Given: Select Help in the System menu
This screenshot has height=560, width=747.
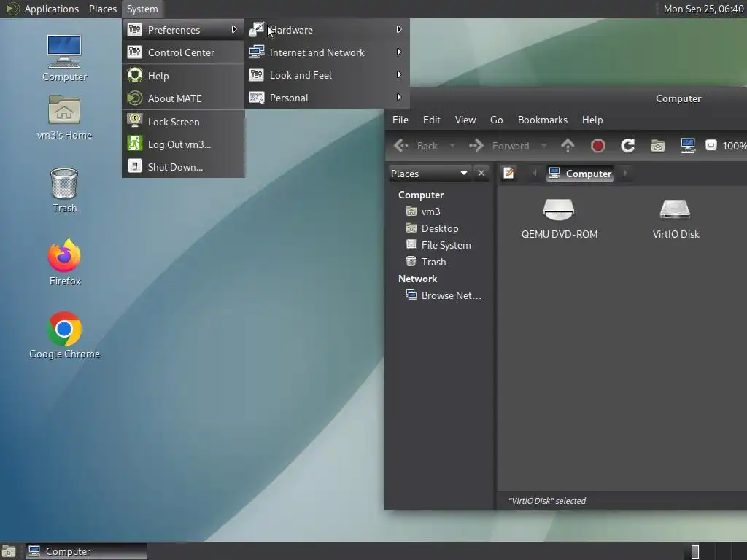Looking at the screenshot, I should [x=183, y=76].
